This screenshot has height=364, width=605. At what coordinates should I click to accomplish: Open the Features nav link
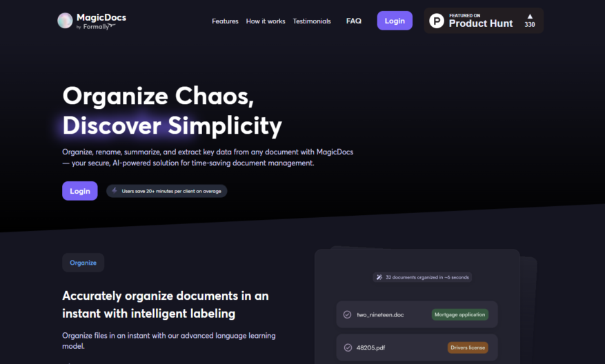tap(225, 21)
